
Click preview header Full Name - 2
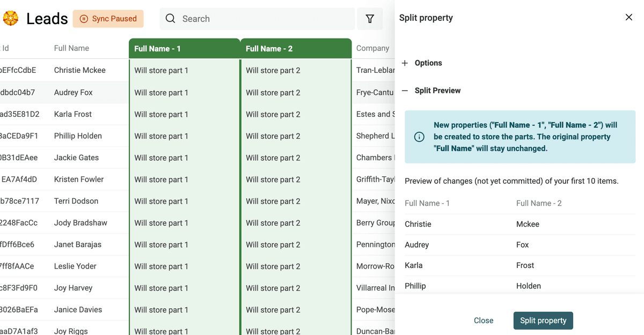tap(539, 203)
